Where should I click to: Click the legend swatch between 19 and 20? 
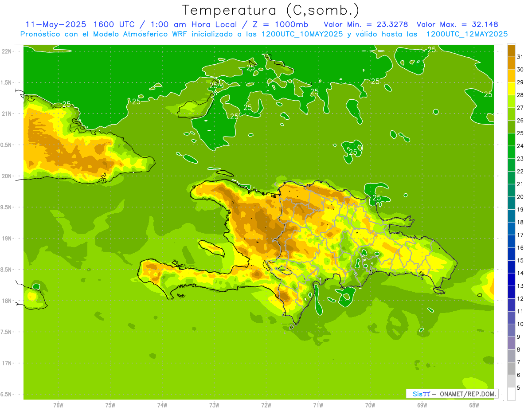511,203
